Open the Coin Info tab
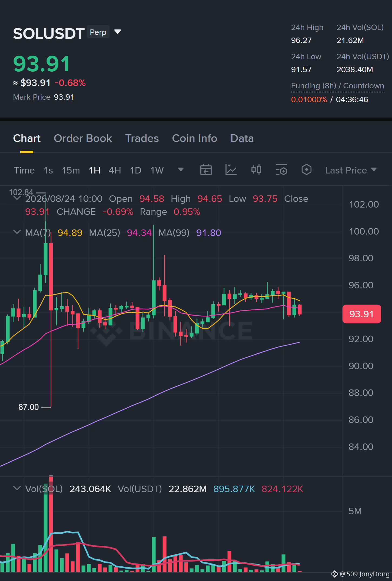The height and width of the screenshot is (581, 392). [x=195, y=138]
